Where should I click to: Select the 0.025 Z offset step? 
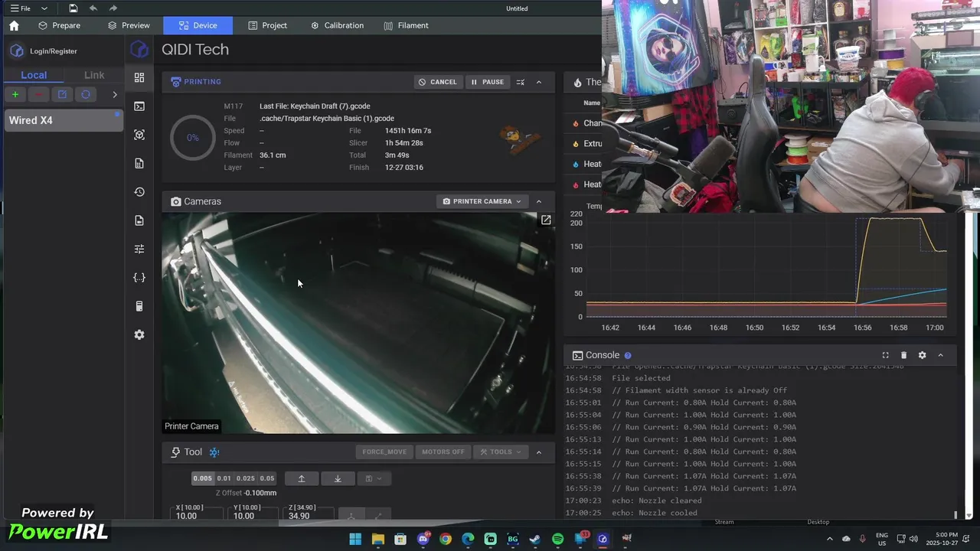(245, 478)
